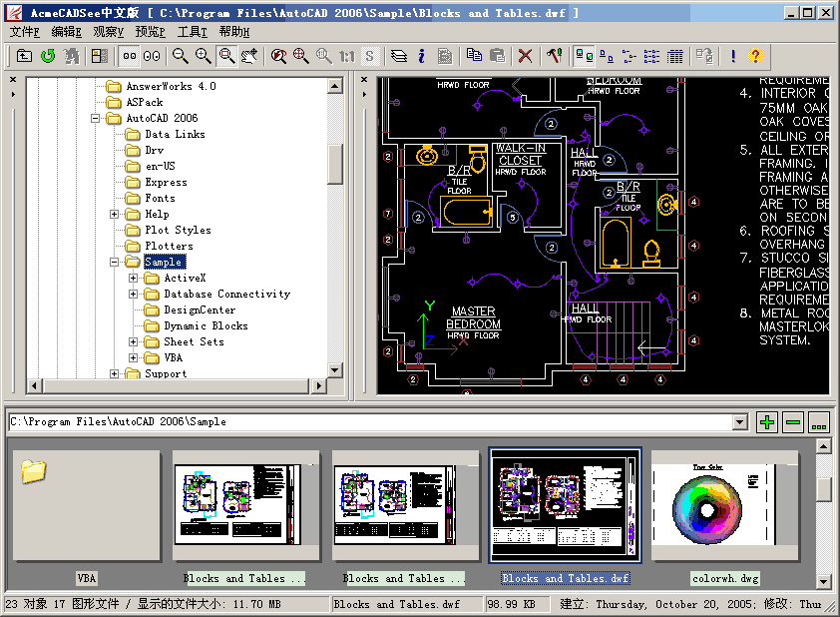Switch to report table view mode
Viewport: 840px width, 617px height.
point(675,56)
